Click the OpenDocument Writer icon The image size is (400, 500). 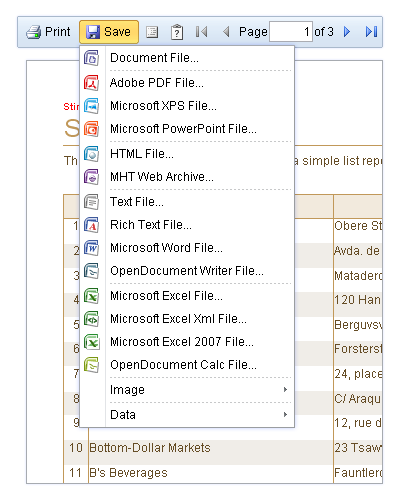click(91, 271)
